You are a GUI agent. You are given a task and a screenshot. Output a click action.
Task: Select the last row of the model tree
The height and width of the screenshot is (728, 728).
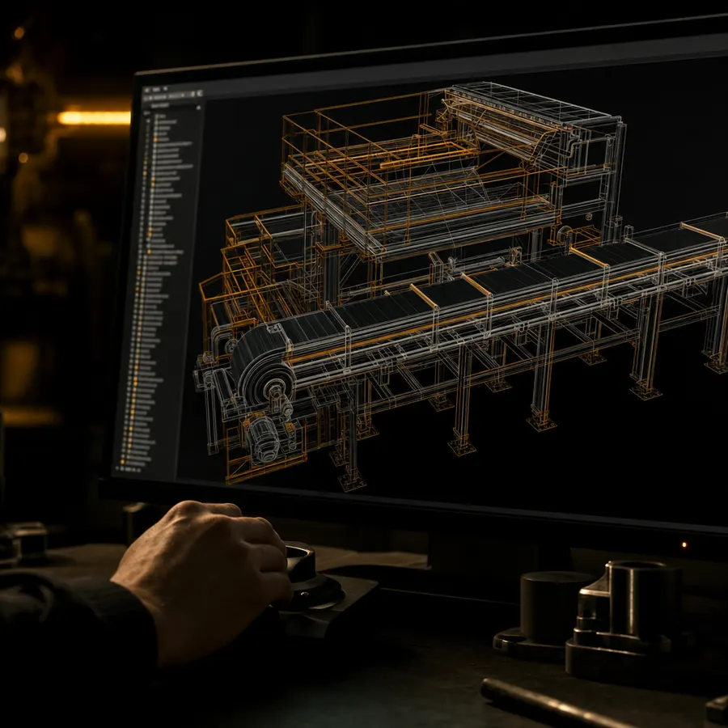(134, 463)
